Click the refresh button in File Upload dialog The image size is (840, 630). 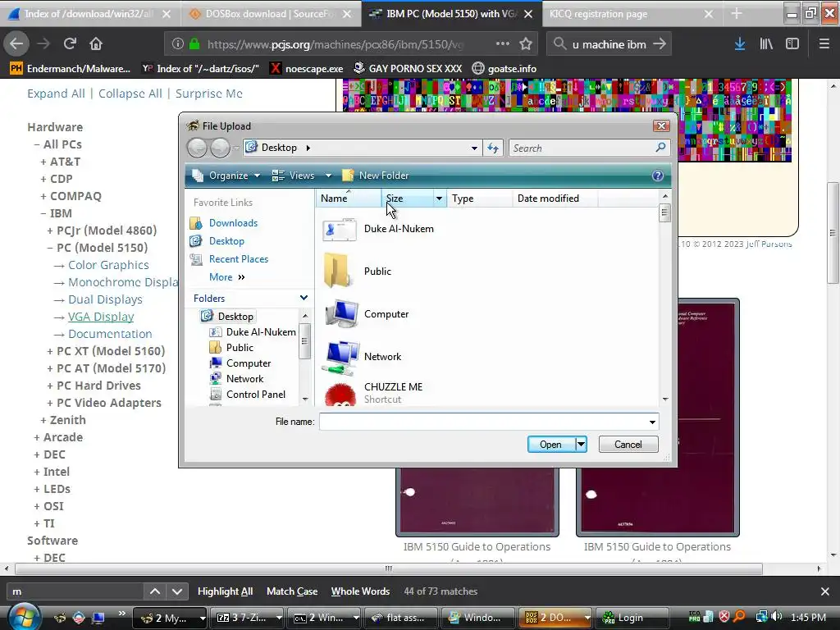493,148
